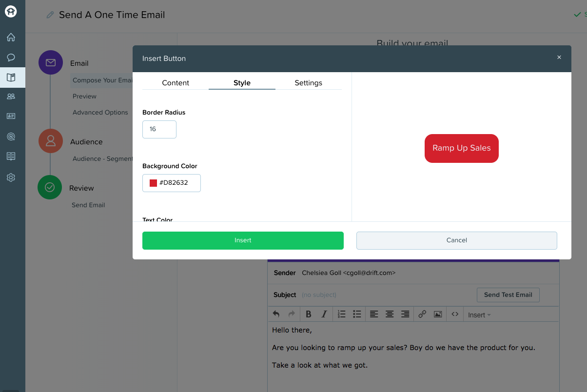Align text right in editor
Image resolution: width=587 pixels, height=392 pixels.
pos(405,314)
